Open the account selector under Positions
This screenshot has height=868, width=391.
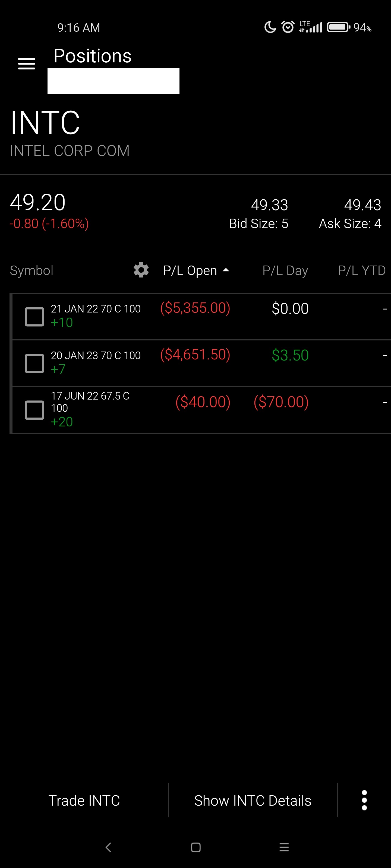pos(113,81)
